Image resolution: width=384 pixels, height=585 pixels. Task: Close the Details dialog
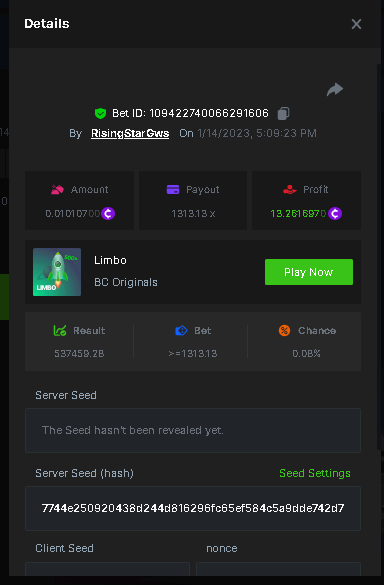[x=356, y=24]
